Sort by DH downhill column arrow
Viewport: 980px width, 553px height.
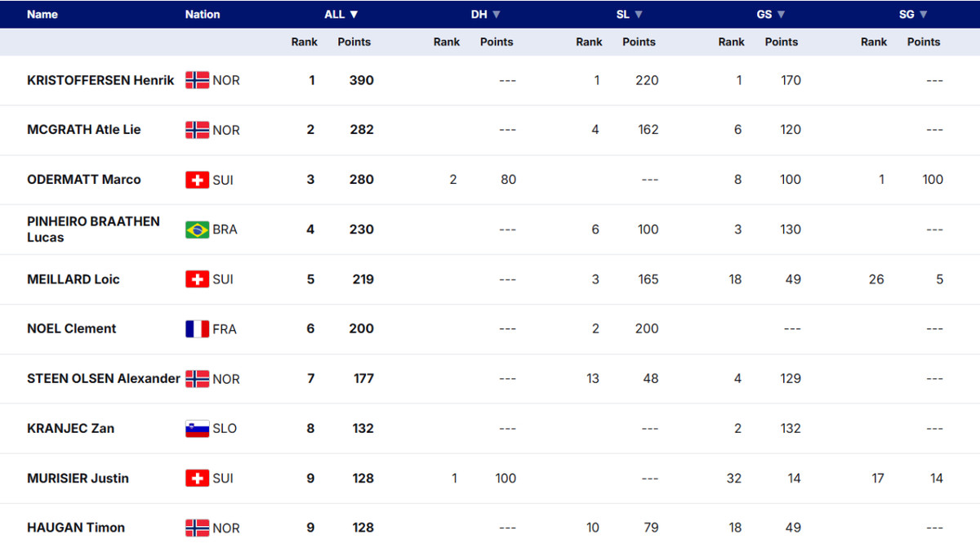(497, 15)
